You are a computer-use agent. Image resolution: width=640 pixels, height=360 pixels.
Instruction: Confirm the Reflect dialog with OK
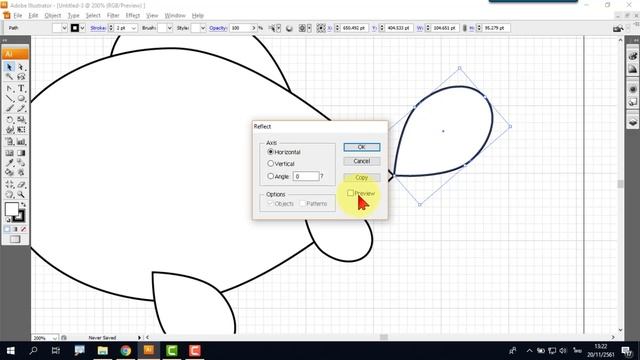pyautogui.click(x=362, y=147)
